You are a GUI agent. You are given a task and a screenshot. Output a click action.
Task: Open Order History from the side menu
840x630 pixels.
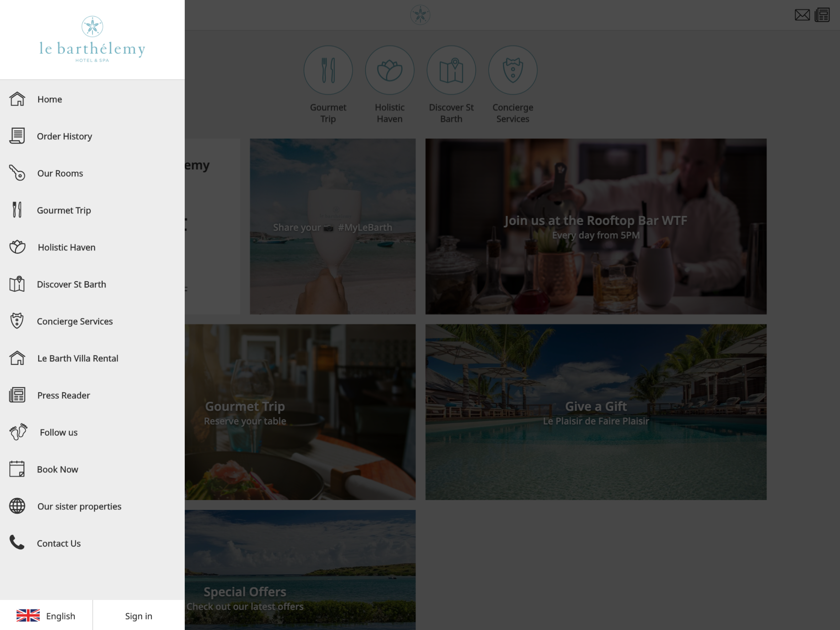point(92,136)
